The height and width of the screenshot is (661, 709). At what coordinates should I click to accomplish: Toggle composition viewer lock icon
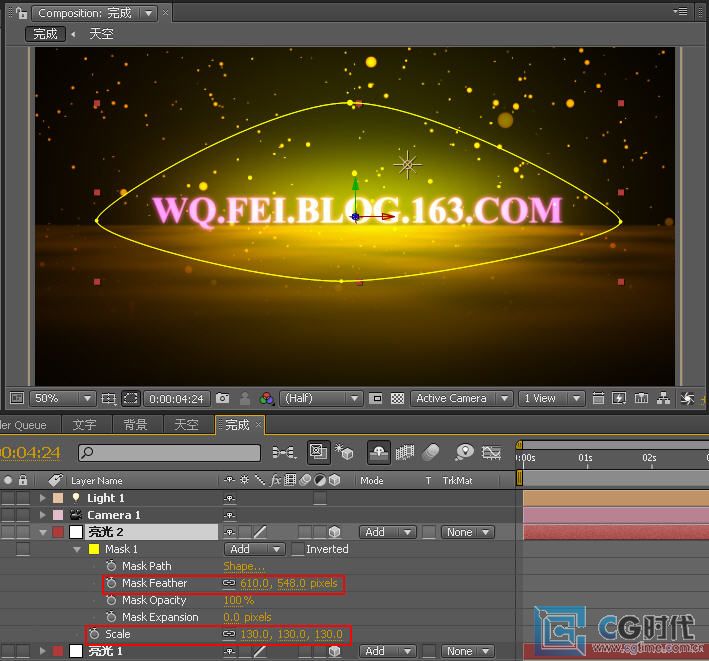[x=21, y=13]
